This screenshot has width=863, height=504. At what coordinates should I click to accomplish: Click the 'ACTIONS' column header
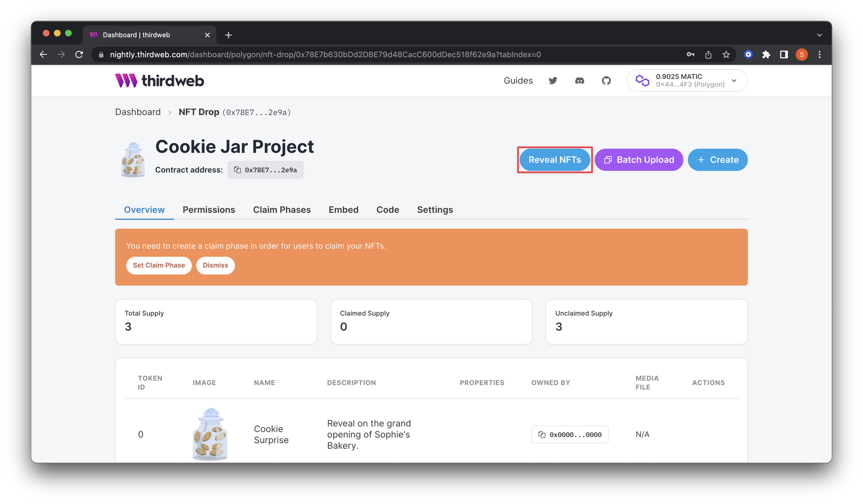708,383
